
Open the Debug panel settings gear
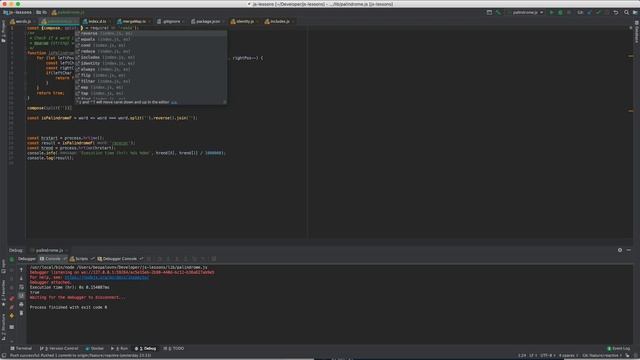coord(620,250)
